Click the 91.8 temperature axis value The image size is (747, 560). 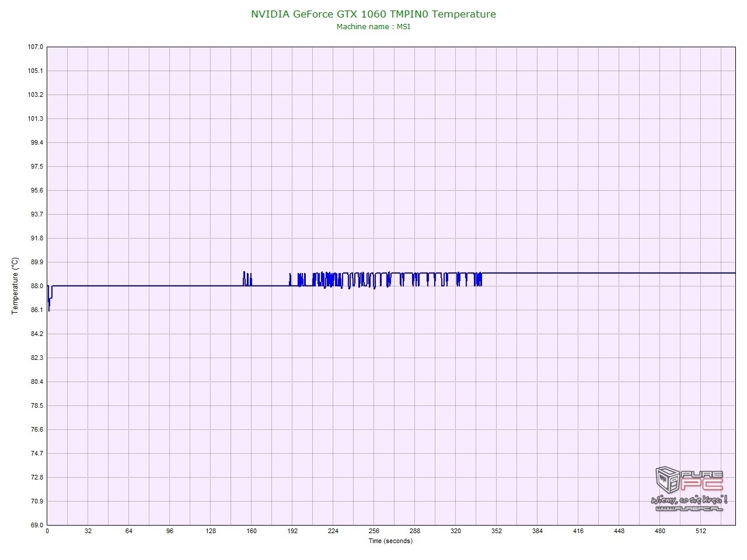(37, 238)
